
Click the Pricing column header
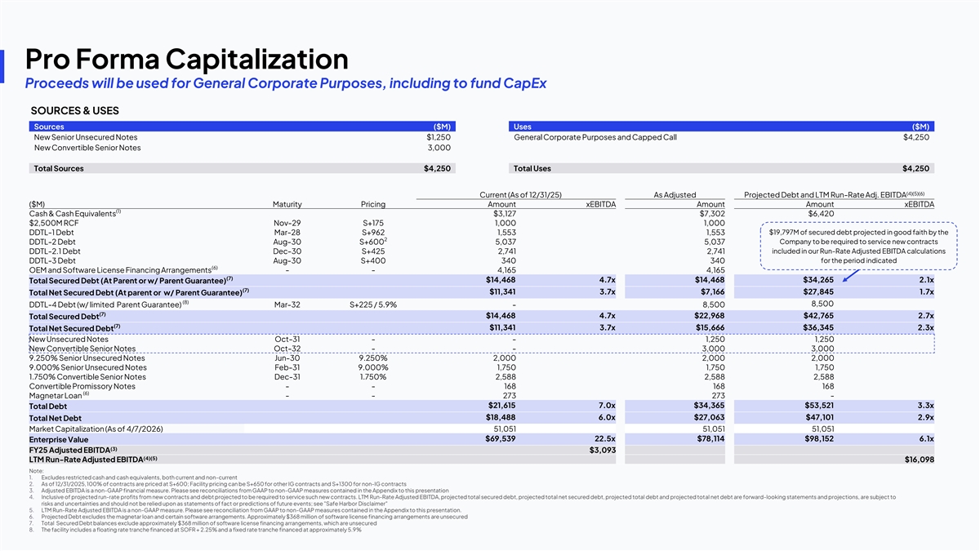point(372,205)
